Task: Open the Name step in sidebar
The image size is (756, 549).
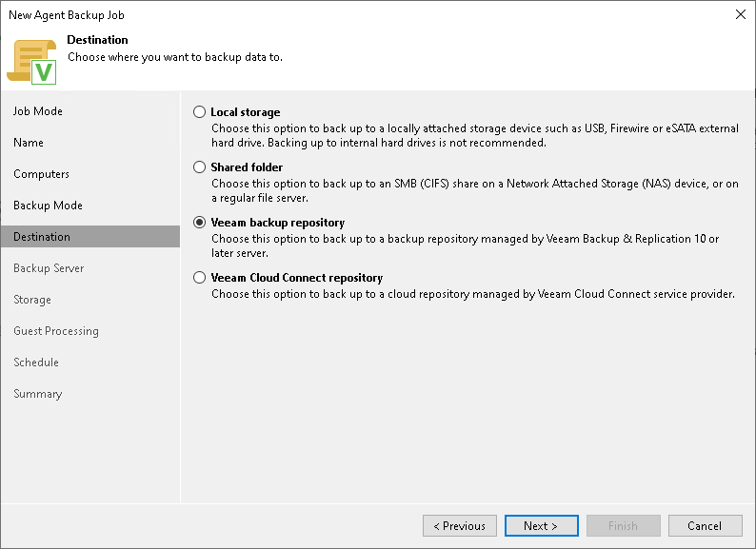Action: pos(29,143)
